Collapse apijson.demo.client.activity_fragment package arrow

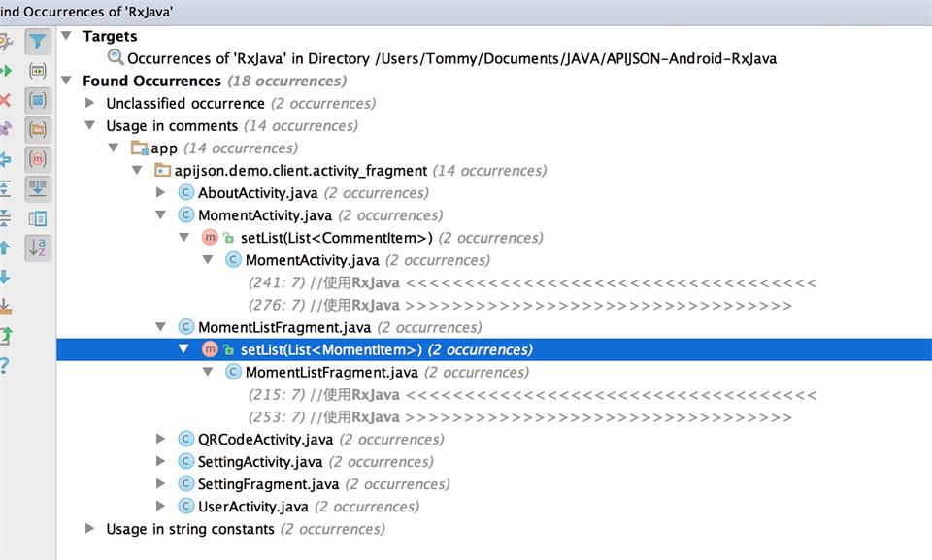point(137,170)
